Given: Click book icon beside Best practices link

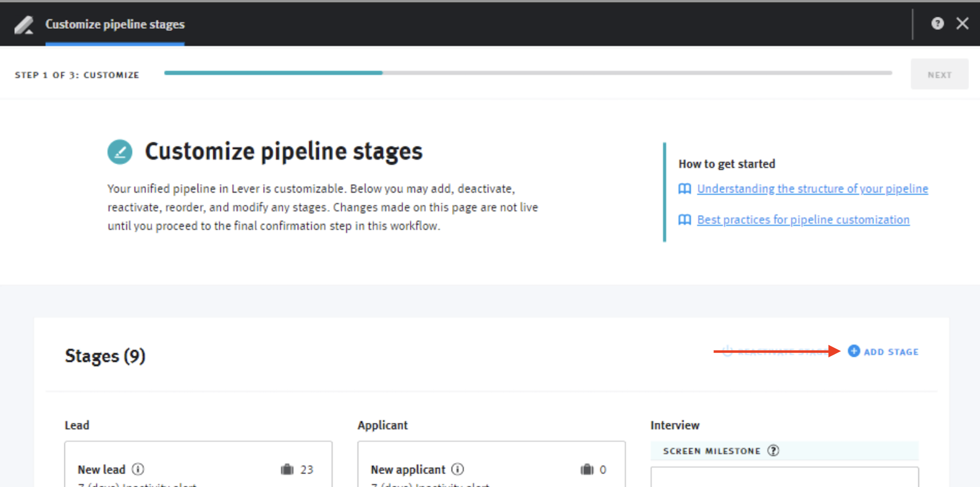Looking at the screenshot, I should pos(684,220).
